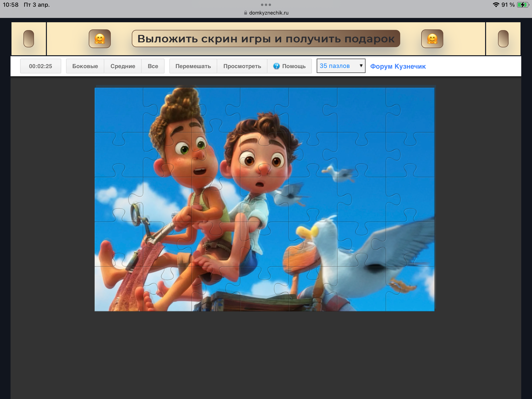
Task: Open the Форум Кузнечик link
Action: point(398,66)
